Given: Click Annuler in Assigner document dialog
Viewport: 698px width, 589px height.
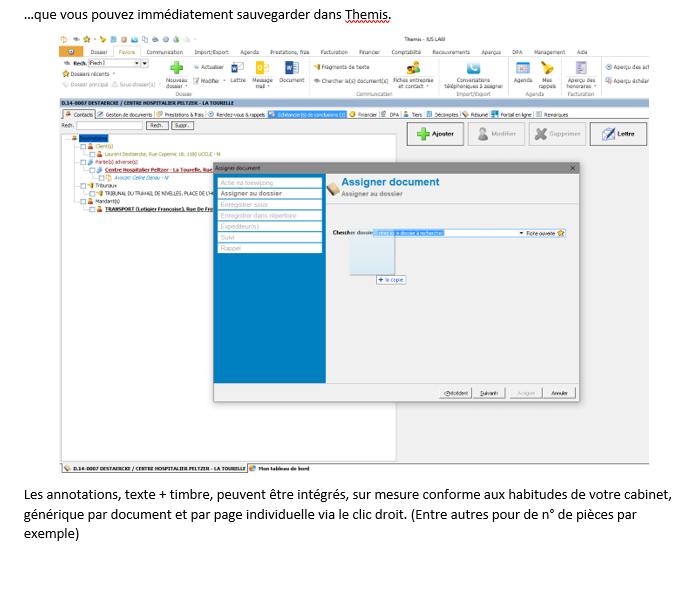Looking at the screenshot, I should pos(559,393).
